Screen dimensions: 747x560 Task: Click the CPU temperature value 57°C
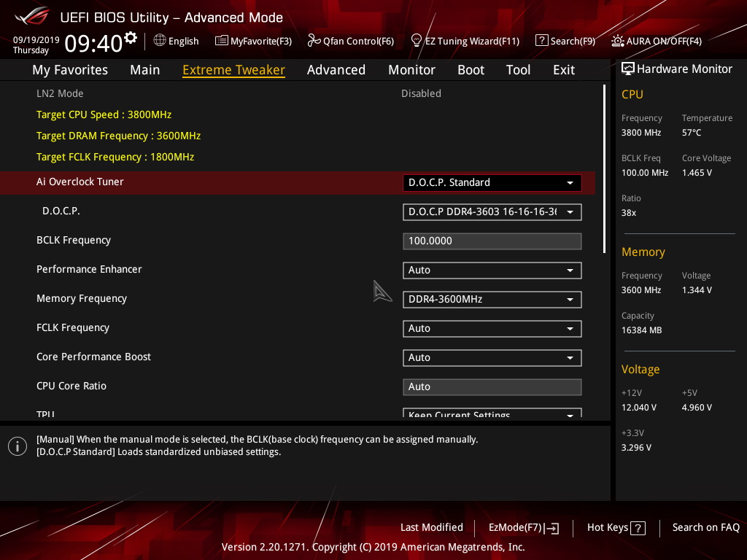coord(692,133)
